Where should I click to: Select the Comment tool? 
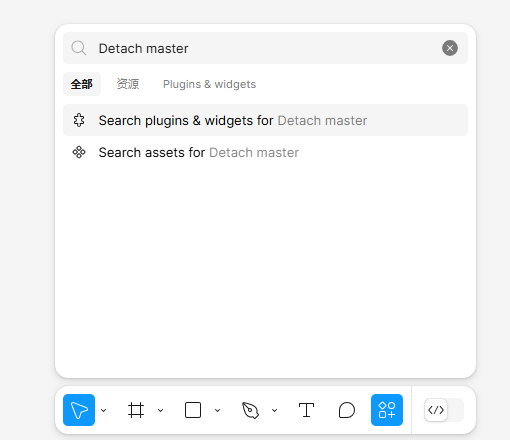(x=347, y=410)
